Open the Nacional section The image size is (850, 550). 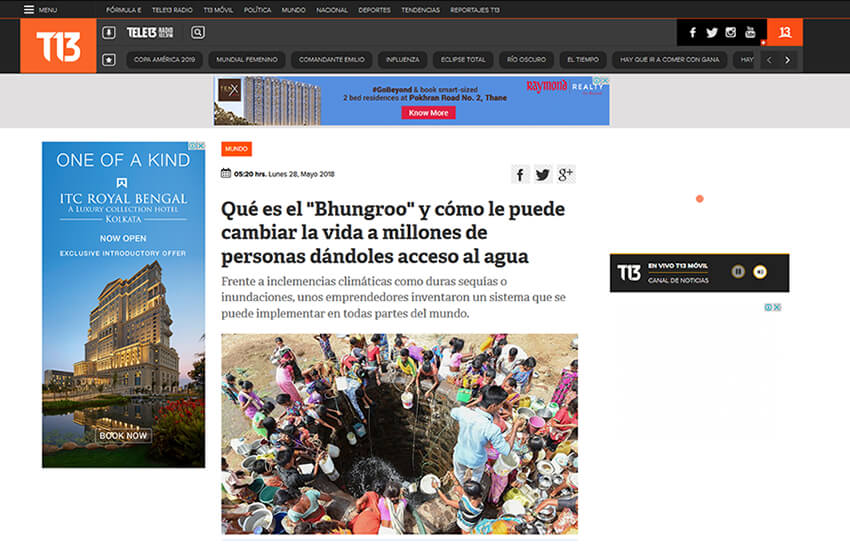pos(332,10)
